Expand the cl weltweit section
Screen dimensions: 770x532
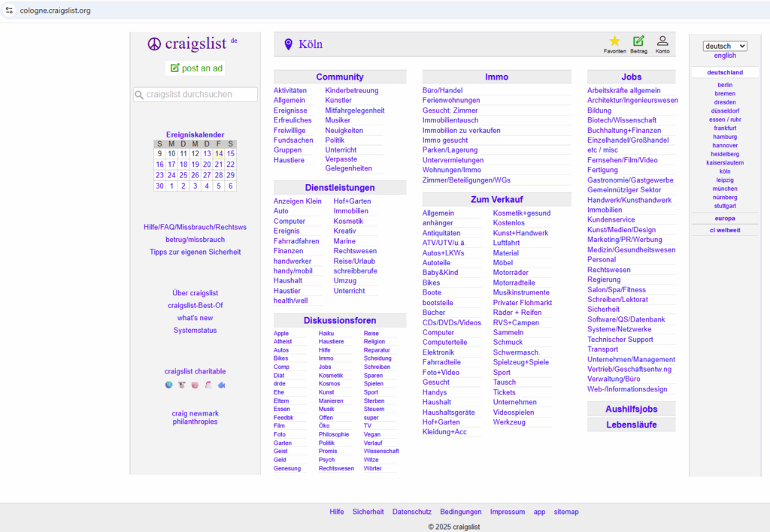pyautogui.click(x=725, y=230)
